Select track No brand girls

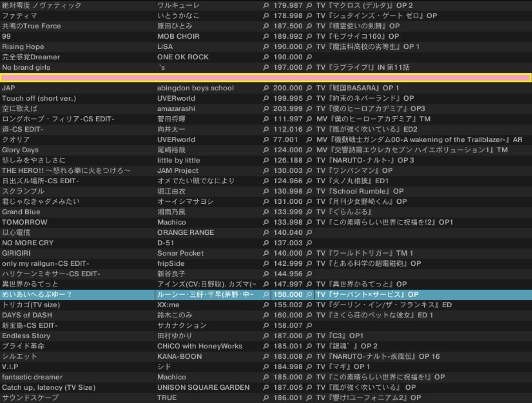pos(26,67)
